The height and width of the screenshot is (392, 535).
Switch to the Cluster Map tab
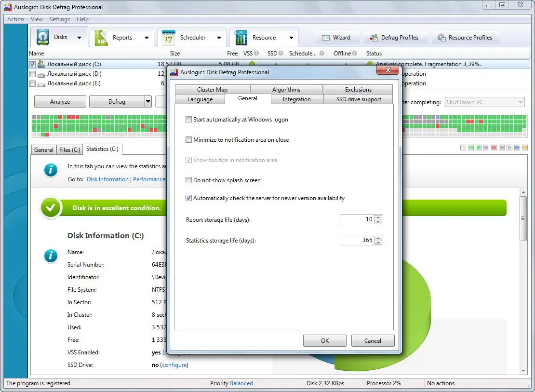(212, 90)
